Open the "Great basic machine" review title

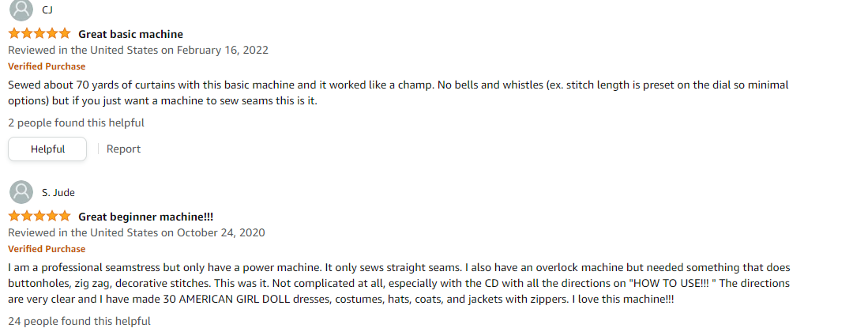click(x=130, y=34)
